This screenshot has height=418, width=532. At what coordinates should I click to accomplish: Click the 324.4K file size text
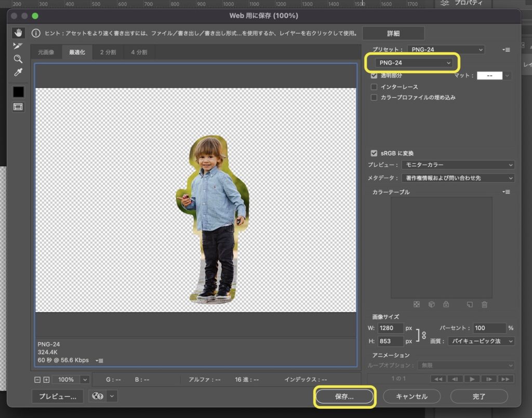coord(47,352)
